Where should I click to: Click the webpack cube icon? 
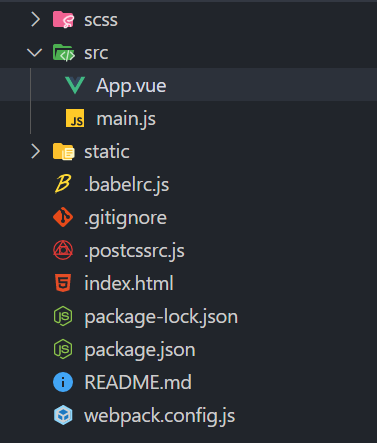pos(63,415)
